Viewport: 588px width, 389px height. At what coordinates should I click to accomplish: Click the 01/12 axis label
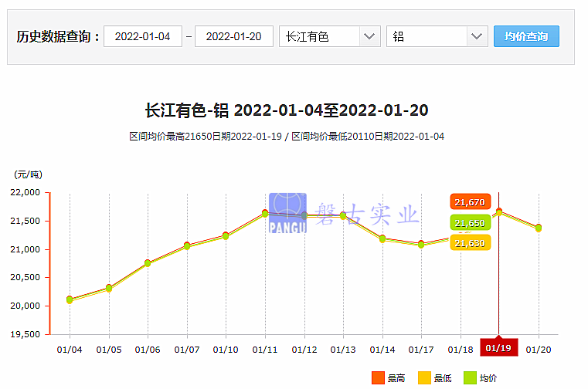click(304, 350)
